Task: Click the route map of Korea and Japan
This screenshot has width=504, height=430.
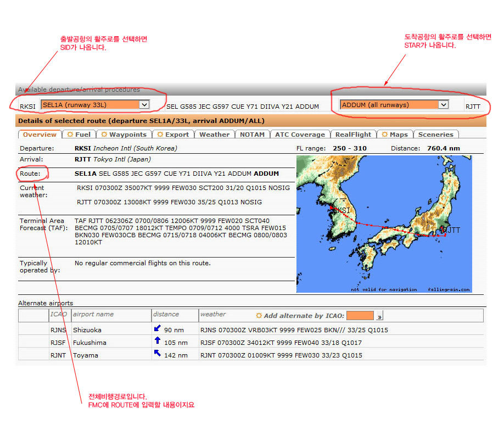Action: pos(384,224)
